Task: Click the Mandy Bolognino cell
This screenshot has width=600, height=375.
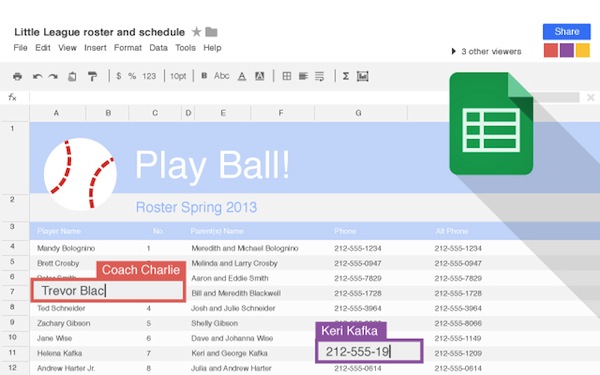Action: point(66,248)
